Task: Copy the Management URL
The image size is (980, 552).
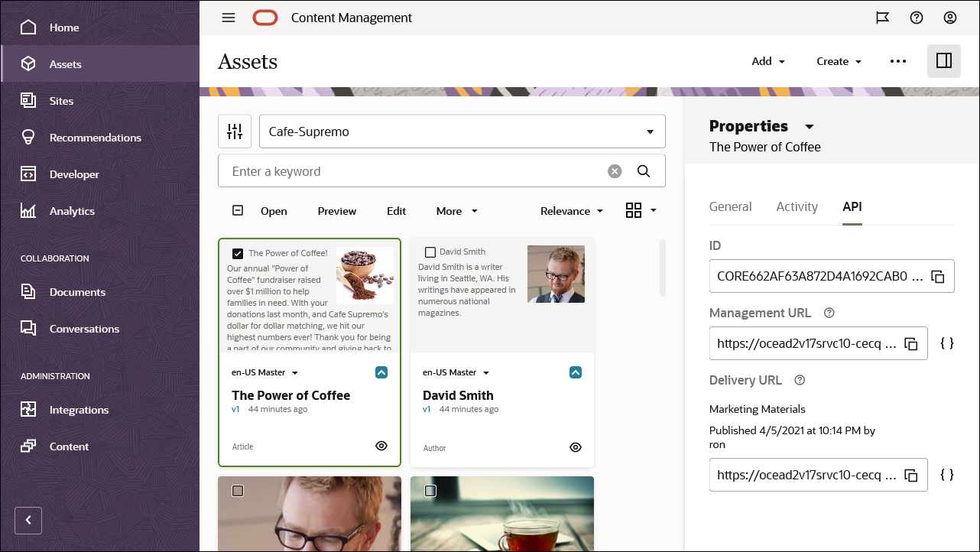Action: (911, 343)
